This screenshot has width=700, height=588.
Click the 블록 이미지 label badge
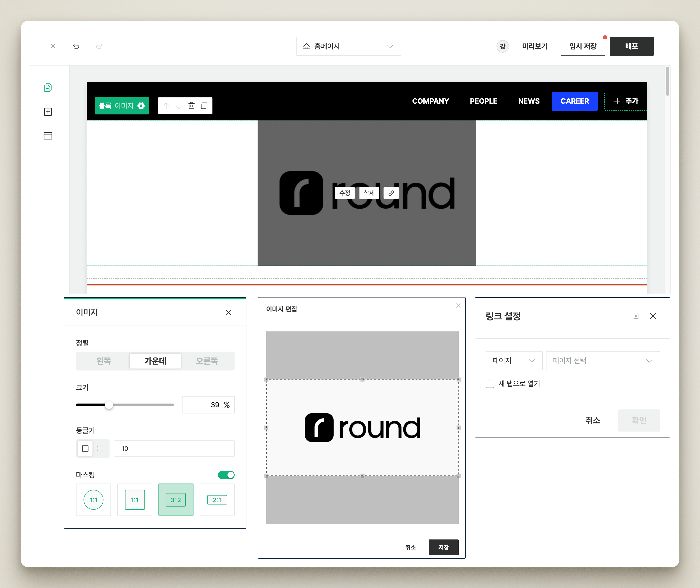click(x=122, y=106)
